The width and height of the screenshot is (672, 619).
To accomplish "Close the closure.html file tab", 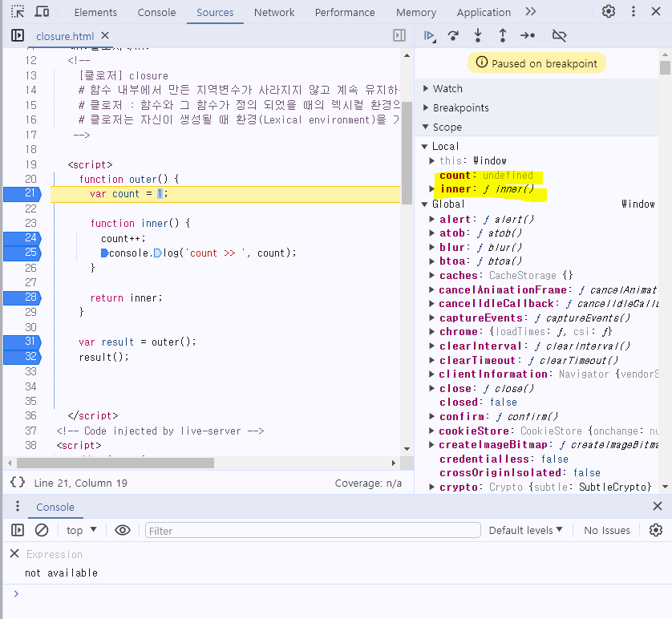I will click(105, 35).
